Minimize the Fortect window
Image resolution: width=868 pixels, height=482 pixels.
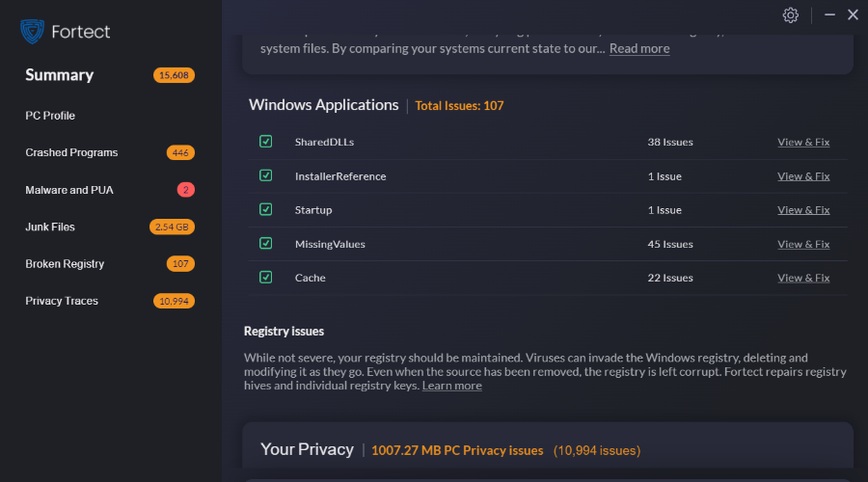pyautogui.click(x=829, y=14)
